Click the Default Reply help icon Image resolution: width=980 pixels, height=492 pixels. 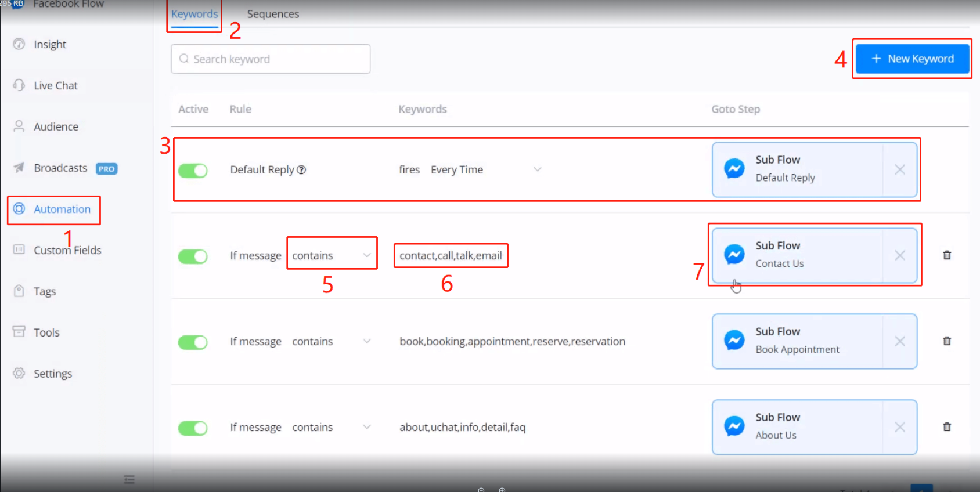point(301,170)
